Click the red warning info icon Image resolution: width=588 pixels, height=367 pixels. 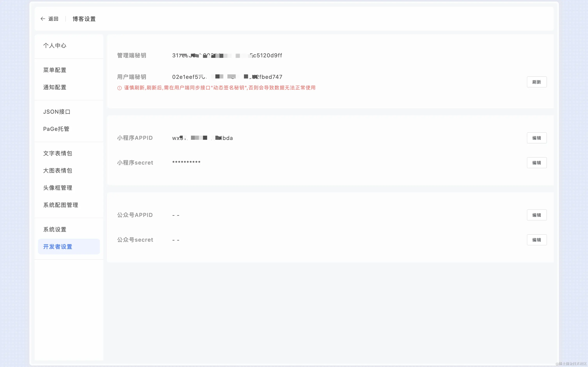click(x=119, y=88)
